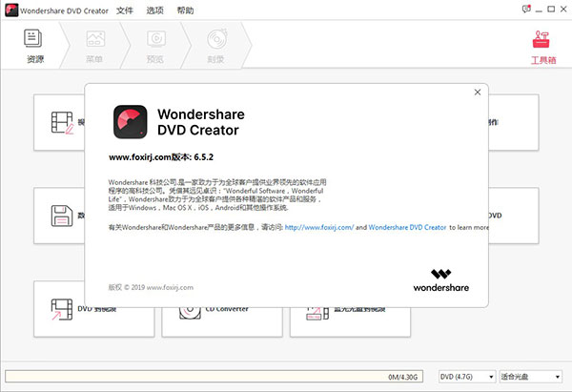The width and height of the screenshot is (572, 392).
Task: Click the version text 6.5.2
Action: tap(204, 157)
